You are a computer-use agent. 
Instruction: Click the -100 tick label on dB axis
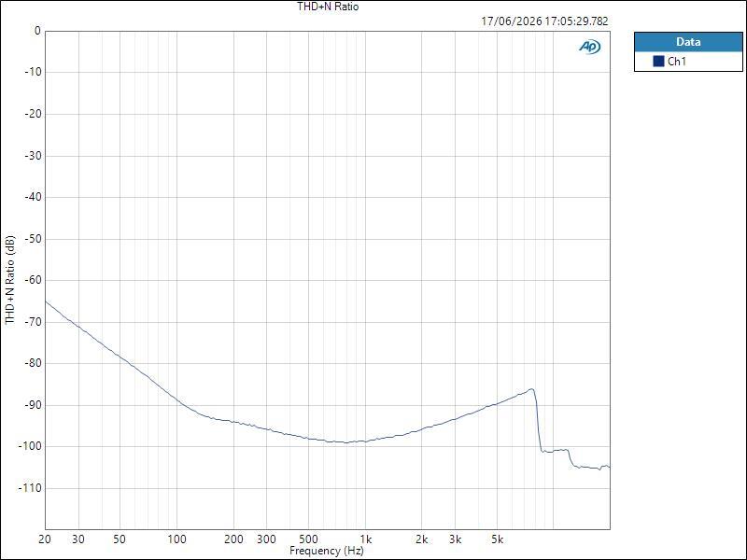[29, 447]
